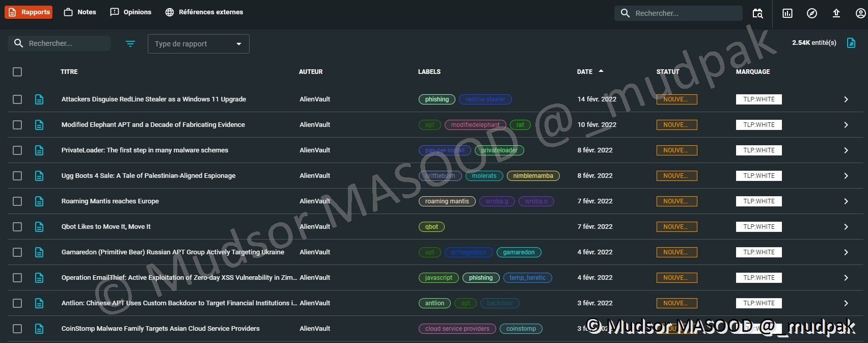Select checkbox for PrivateLoader report

17,150
